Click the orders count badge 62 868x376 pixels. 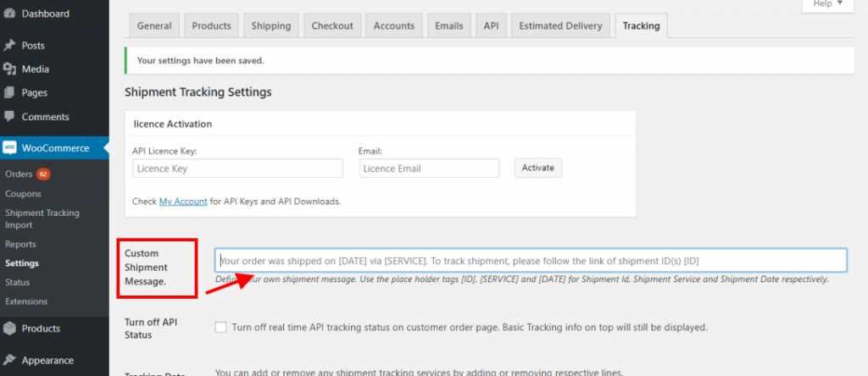click(43, 174)
